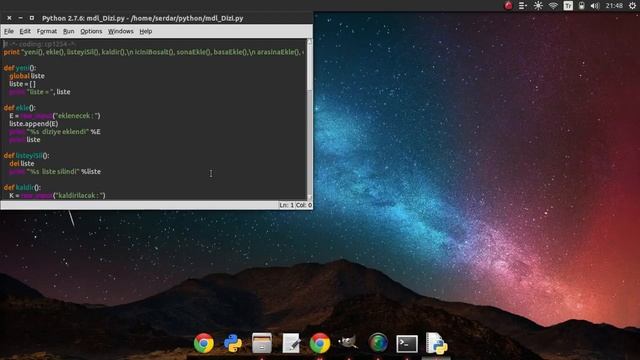Open the Format menu

point(47,31)
